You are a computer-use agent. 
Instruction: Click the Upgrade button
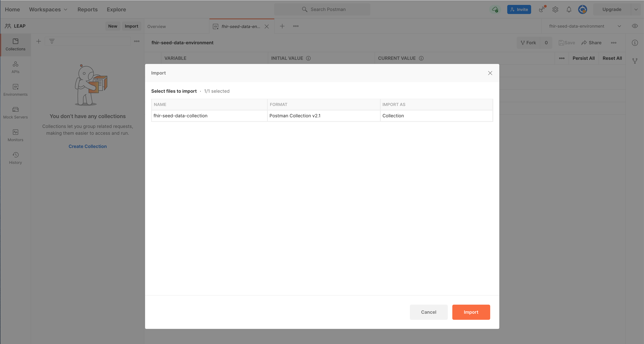tap(612, 9)
